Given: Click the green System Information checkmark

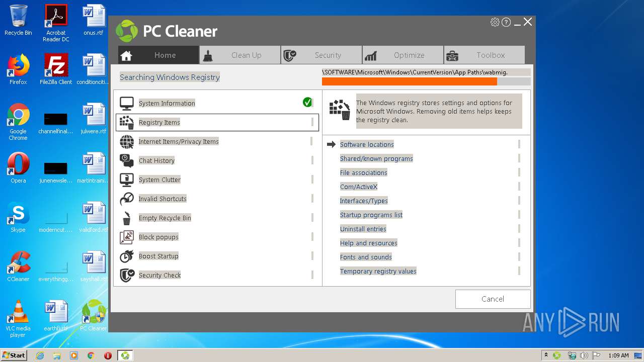Looking at the screenshot, I should (307, 103).
